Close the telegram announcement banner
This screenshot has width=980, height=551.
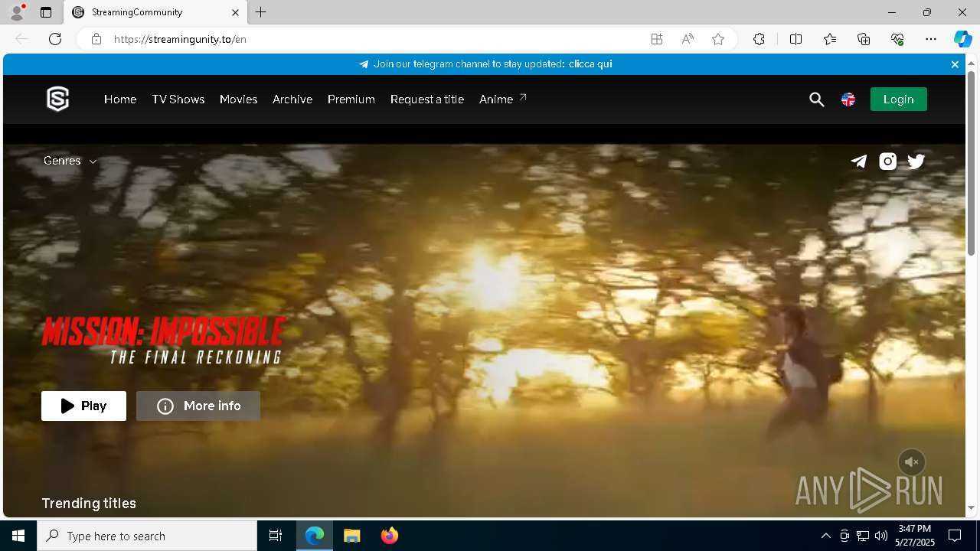(955, 64)
